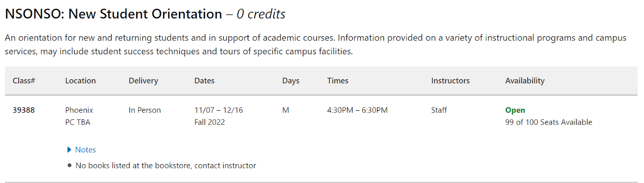This screenshot has width=644, height=183.
Task: Click the Times column header
Action: (338, 81)
